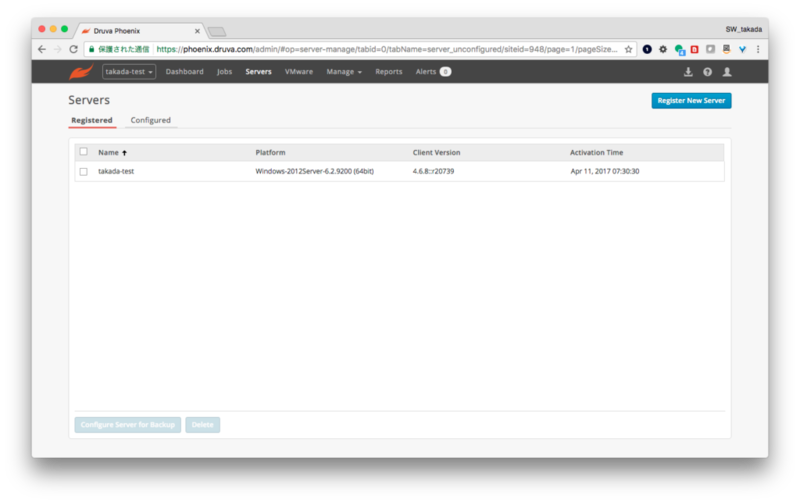The height and width of the screenshot is (503, 800).
Task: Click the 4.6.8 client version cell
Action: click(433, 171)
